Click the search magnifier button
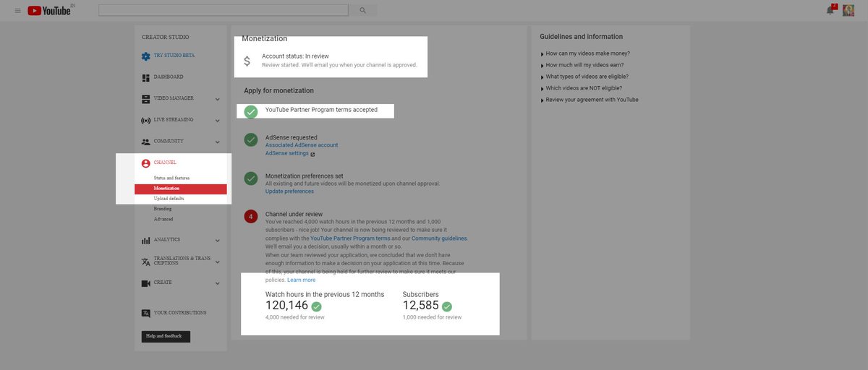Screen dimensions: 868x370 [362, 10]
